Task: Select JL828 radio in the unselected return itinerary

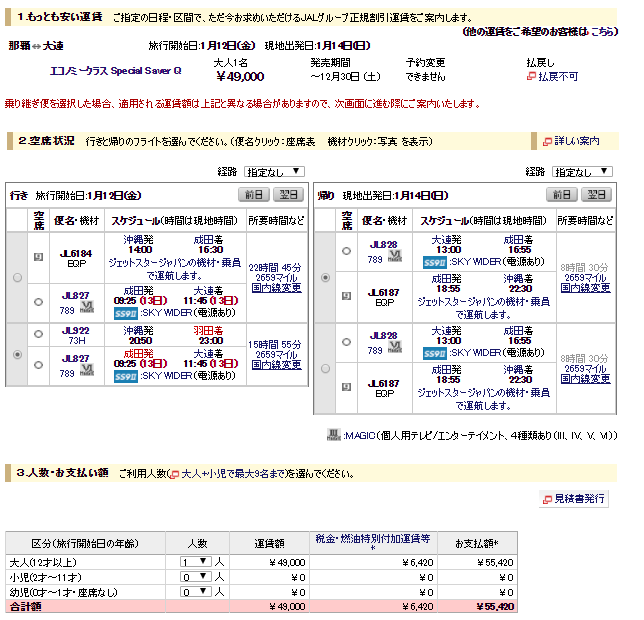Action: pos(346,342)
